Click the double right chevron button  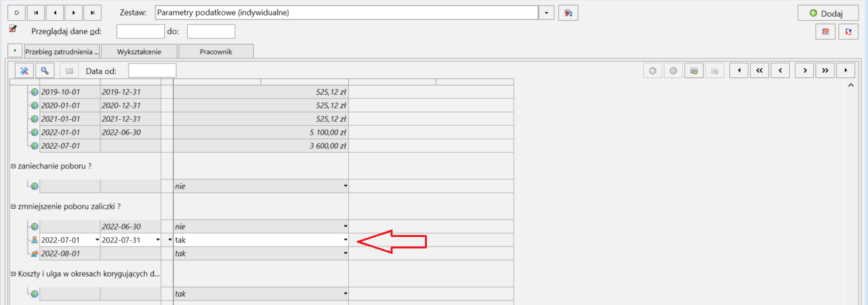[825, 70]
